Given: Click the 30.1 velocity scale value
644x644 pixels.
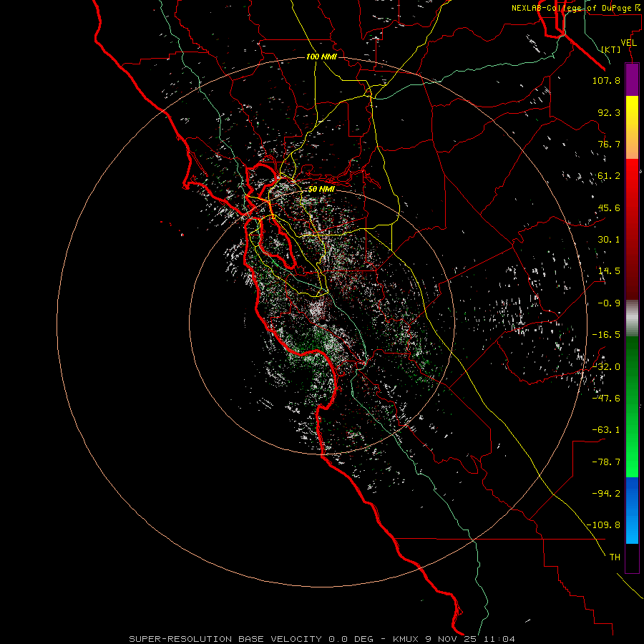Looking at the screenshot, I should pos(609,240).
